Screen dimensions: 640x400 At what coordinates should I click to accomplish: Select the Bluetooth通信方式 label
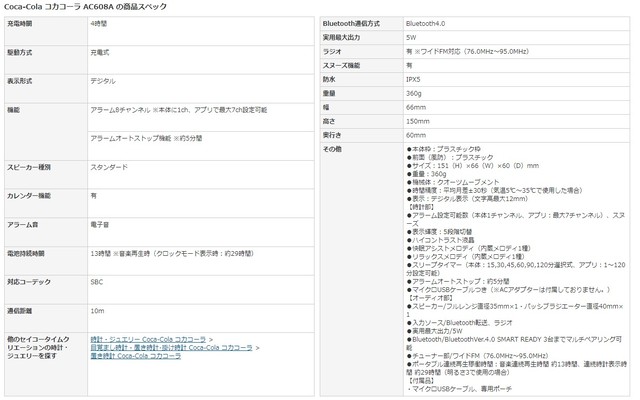[x=351, y=24]
